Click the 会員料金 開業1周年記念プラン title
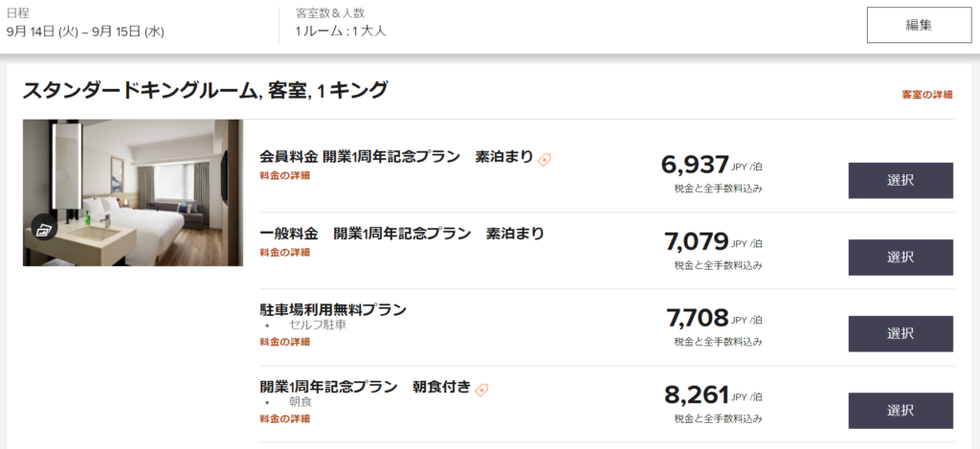980x449 pixels. click(x=396, y=157)
